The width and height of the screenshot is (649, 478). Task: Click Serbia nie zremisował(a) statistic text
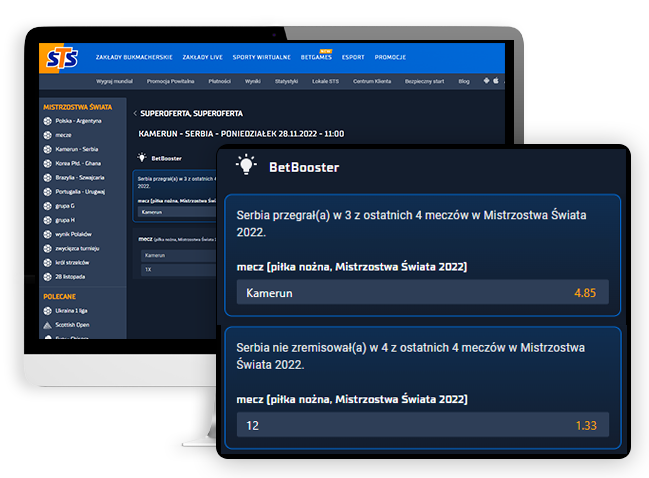pyautogui.click(x=410, y=356)
